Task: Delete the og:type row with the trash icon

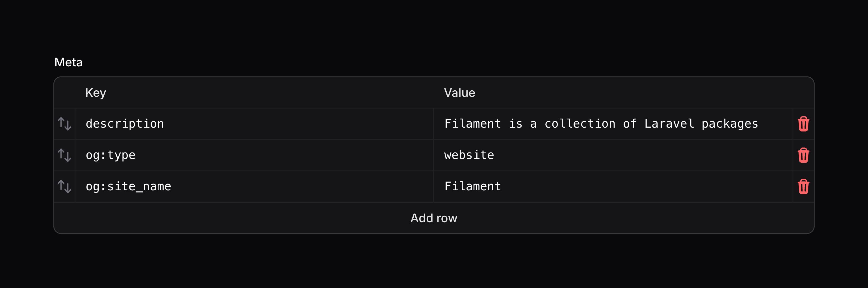Action: (x=804, y=155)
